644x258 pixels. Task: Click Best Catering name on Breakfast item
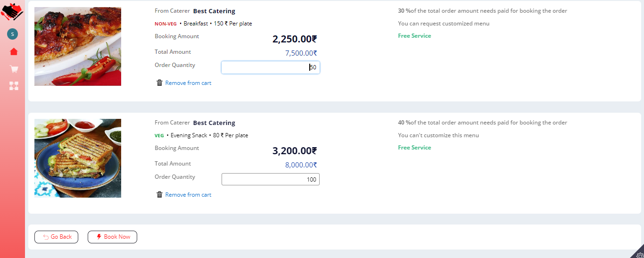click(214, 11)
